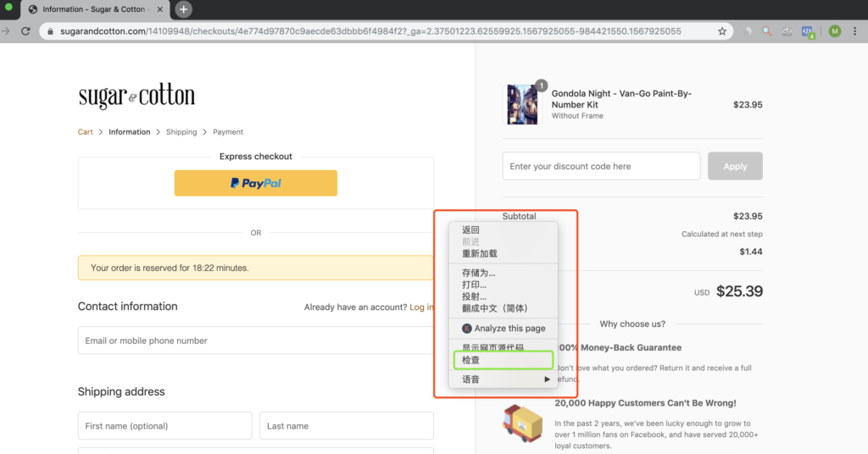Bookmark this page with the star icon
This screenshot has width=868, height=454.
(722, 31)
